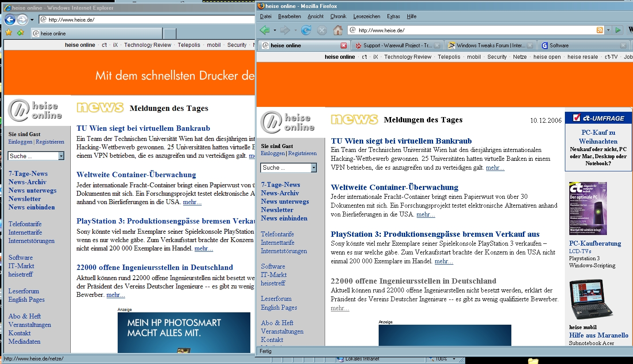The width and height of the screenshot is (633, 364).
Task: Click the Firefox back arrow button
Action: (265, 30)
